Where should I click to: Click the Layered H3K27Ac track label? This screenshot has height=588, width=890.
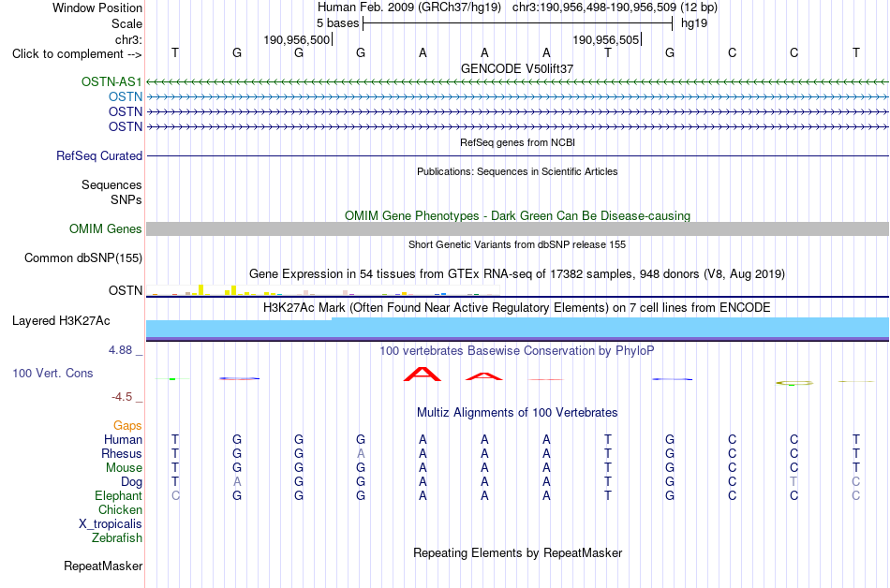(x=61, y=321)
